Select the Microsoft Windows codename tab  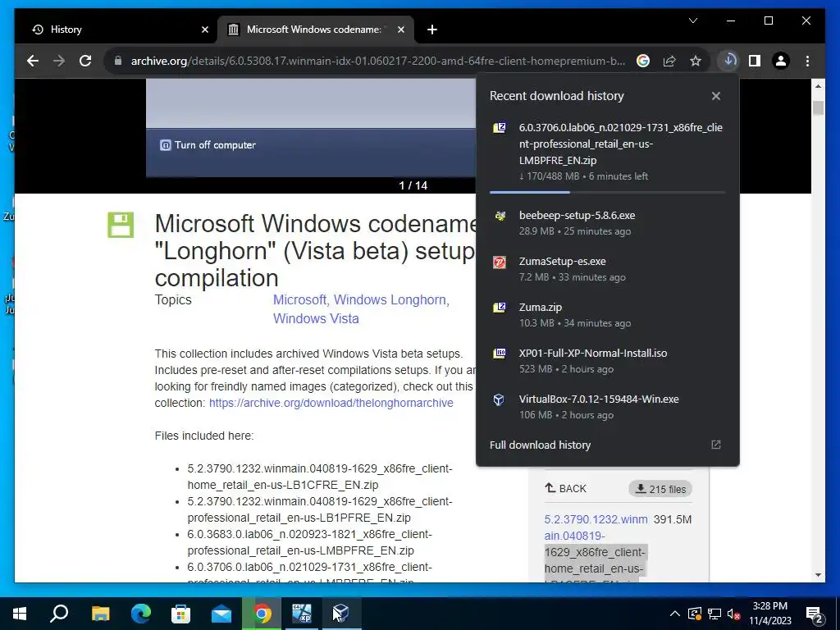click(x=316, y=30)
